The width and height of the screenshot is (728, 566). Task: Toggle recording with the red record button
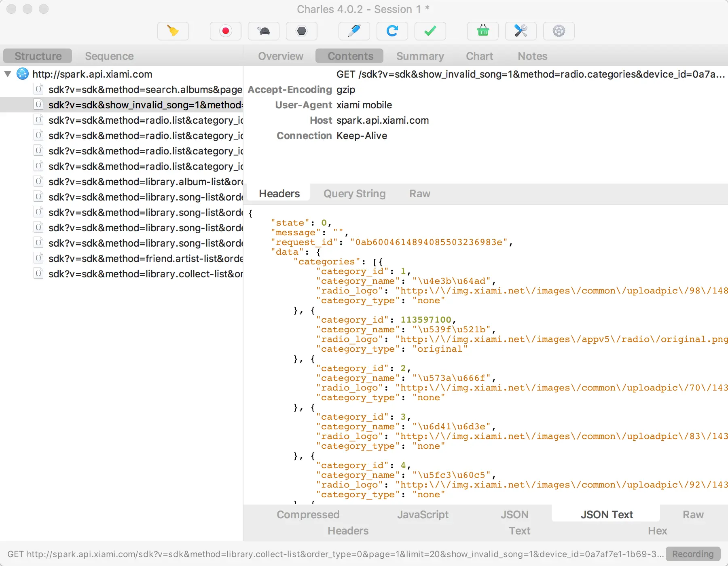226,31
